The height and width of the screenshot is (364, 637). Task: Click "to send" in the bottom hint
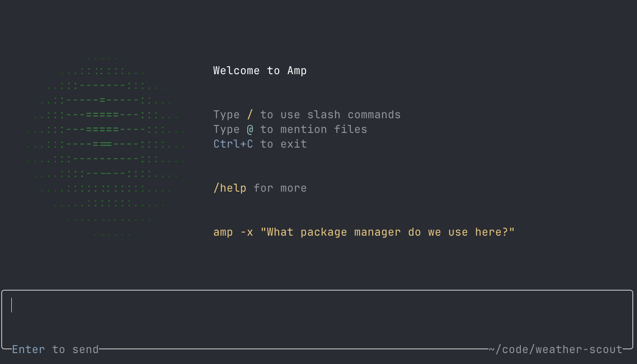(x=76, y=349)
